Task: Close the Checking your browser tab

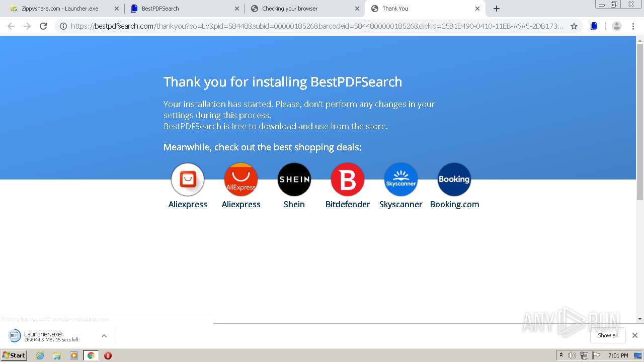Action: [357, 9]
